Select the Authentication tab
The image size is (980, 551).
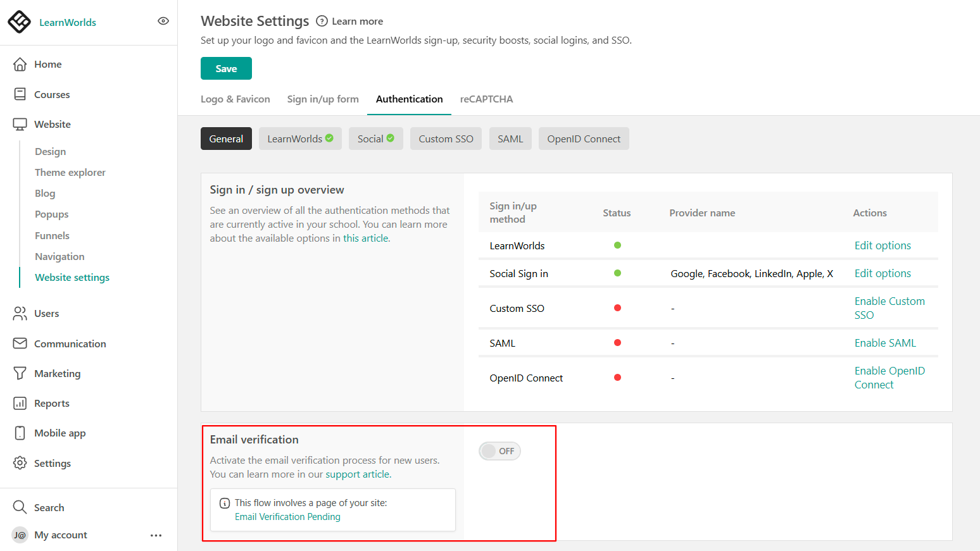(x=410, y=99)
